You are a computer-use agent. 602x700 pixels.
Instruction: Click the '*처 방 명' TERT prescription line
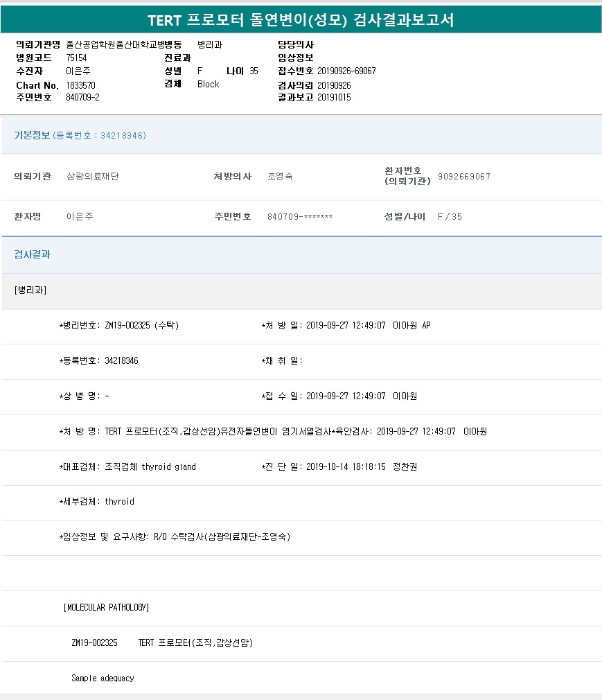tap(273, 431)
